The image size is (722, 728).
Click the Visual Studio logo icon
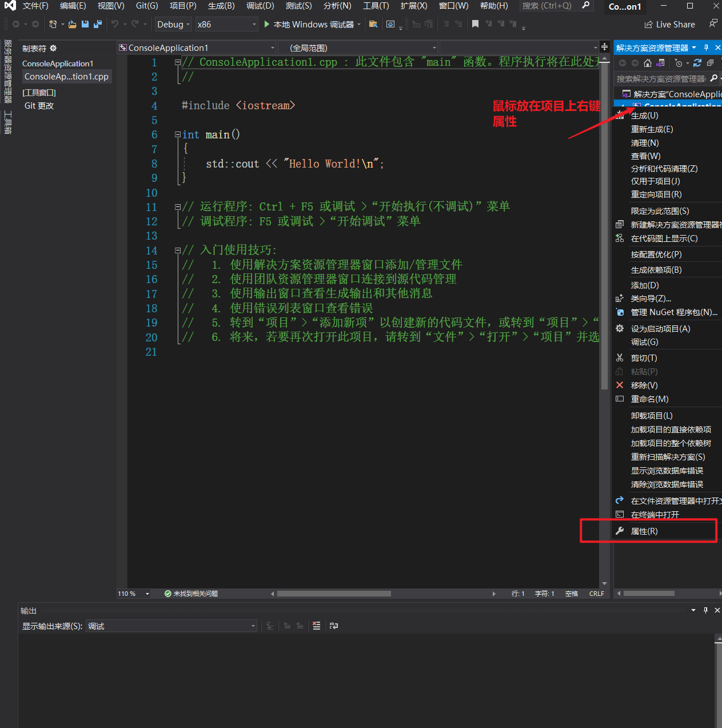[10, 6]
